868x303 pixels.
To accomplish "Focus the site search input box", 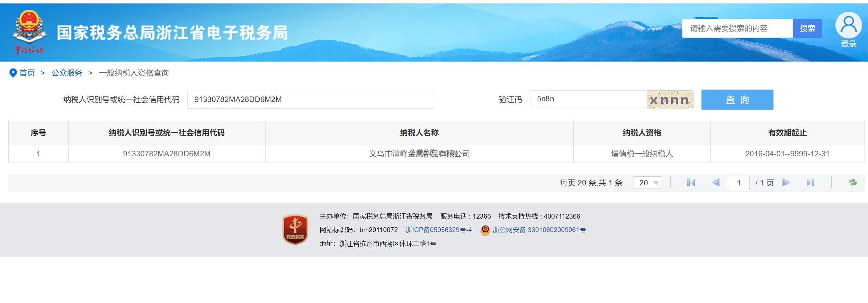I will (737, 28).
